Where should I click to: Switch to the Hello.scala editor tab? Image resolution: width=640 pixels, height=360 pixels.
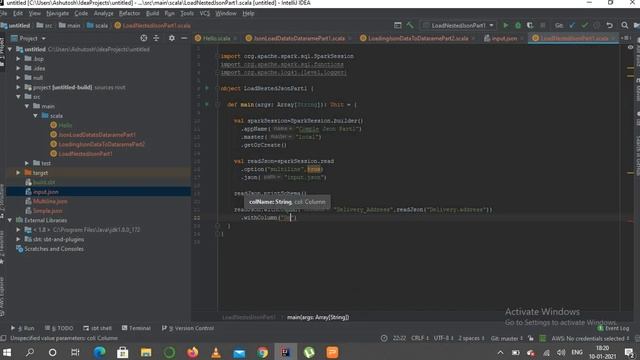click(217, 38)
